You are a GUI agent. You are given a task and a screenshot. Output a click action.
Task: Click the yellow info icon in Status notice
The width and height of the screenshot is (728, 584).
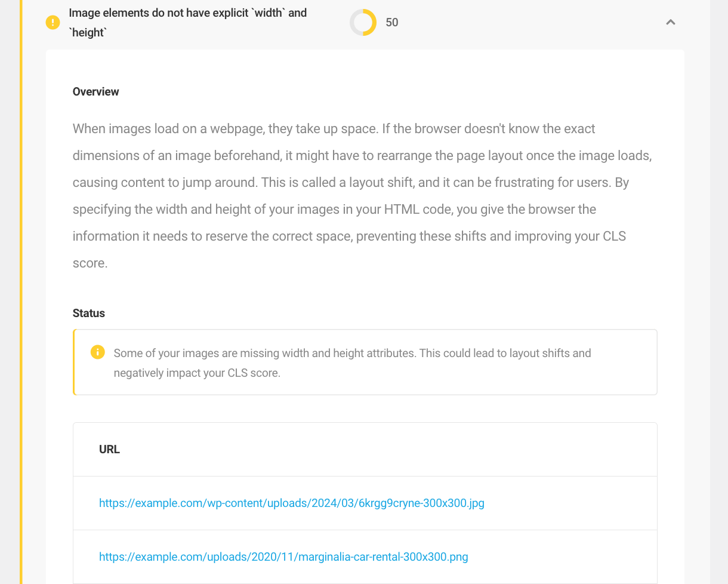(x=98, y=352)
